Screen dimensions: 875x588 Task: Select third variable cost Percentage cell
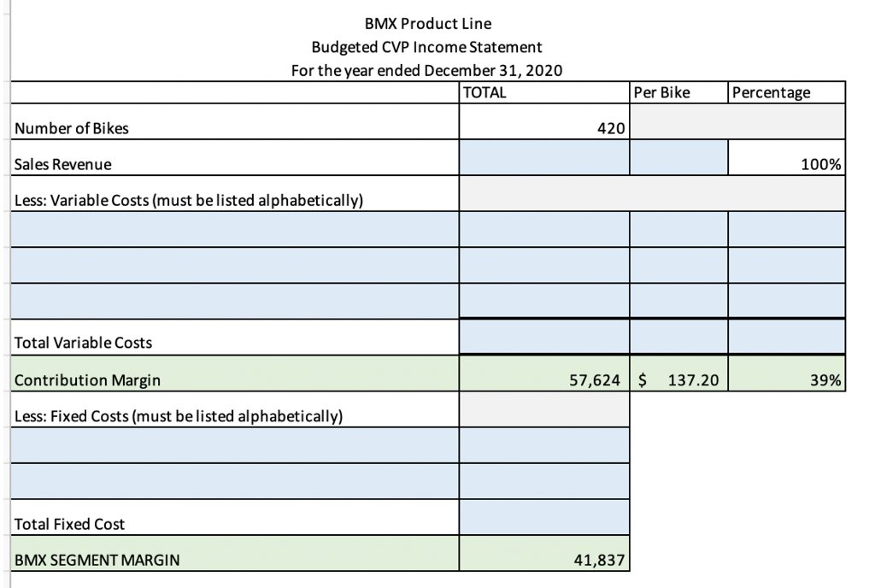click(x=787, y=301)
